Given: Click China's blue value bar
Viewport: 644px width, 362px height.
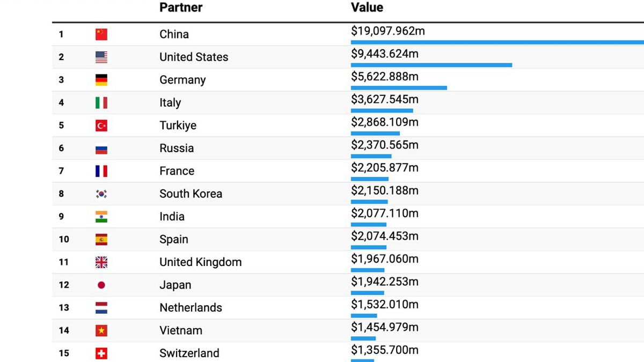Looking at the screenshot, I should tap(497, 42).
